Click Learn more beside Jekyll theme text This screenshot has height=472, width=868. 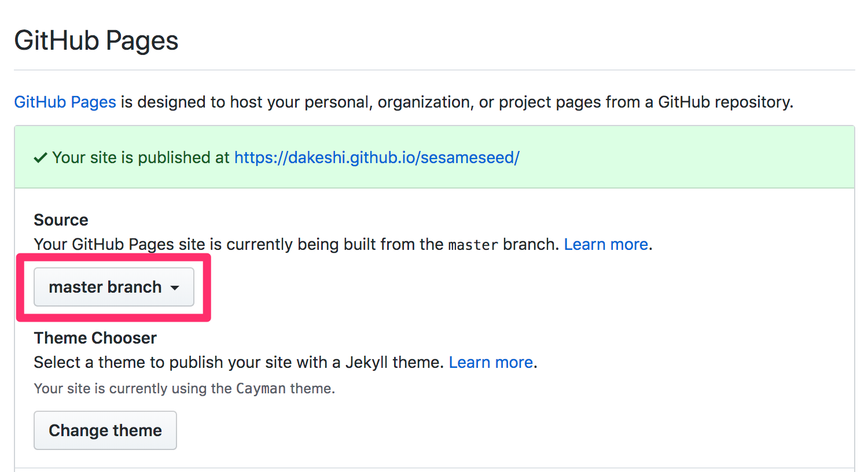click(x=491, y=363)
